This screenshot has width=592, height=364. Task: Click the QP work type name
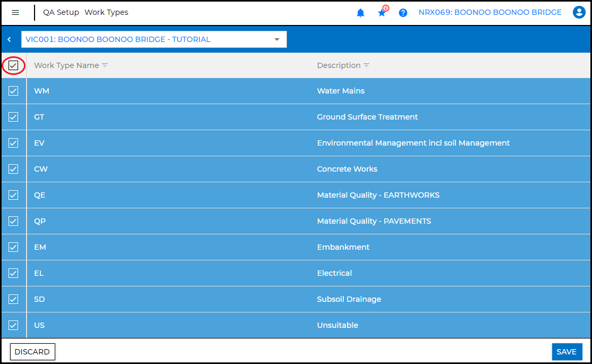40,221
